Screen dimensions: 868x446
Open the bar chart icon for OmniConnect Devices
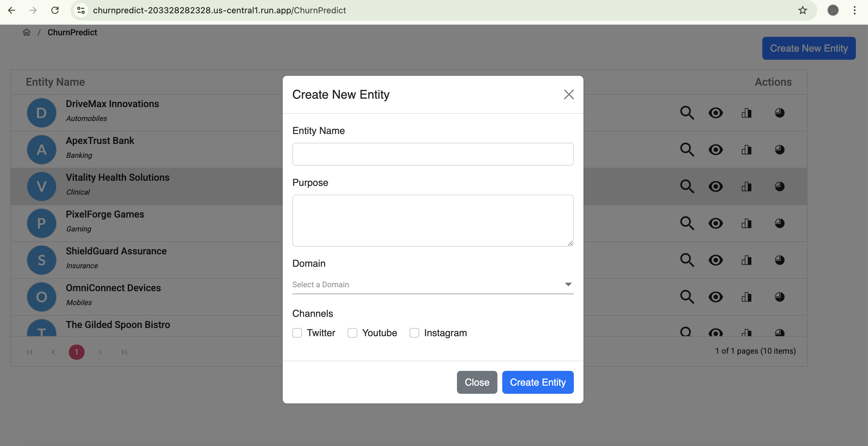click(746, 297)
